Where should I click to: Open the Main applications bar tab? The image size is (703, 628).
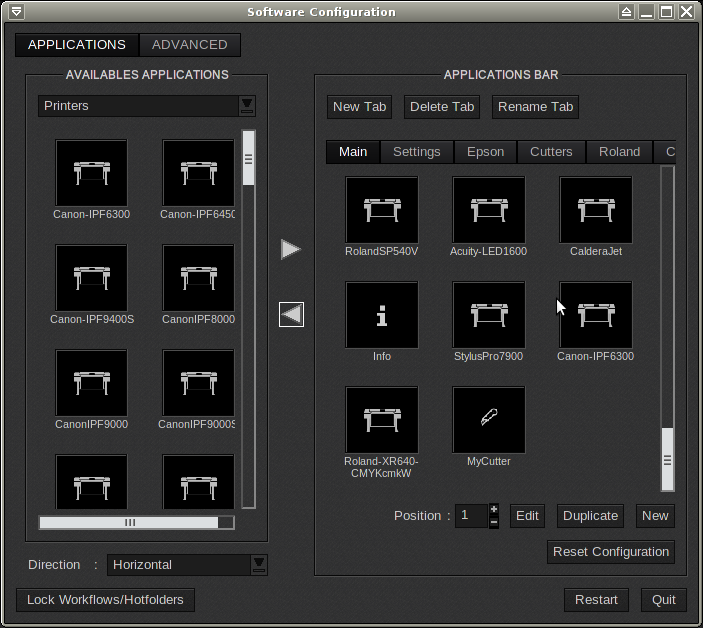tap(353, 152)
